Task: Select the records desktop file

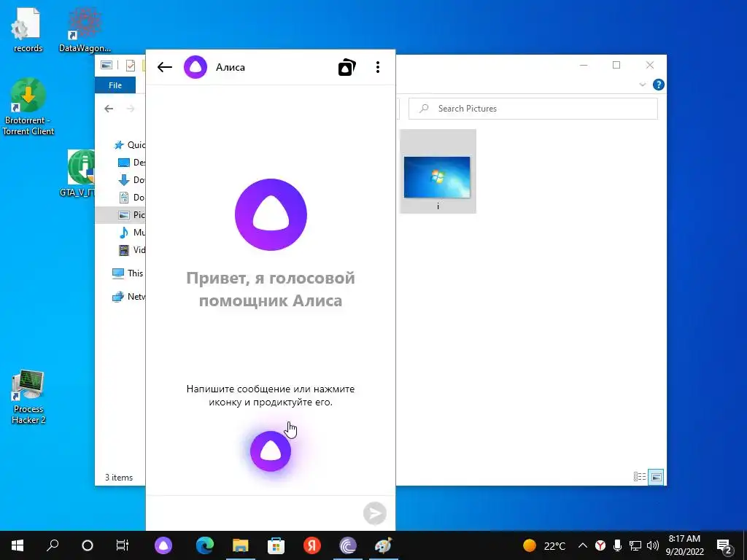Action: coord(28,29)
